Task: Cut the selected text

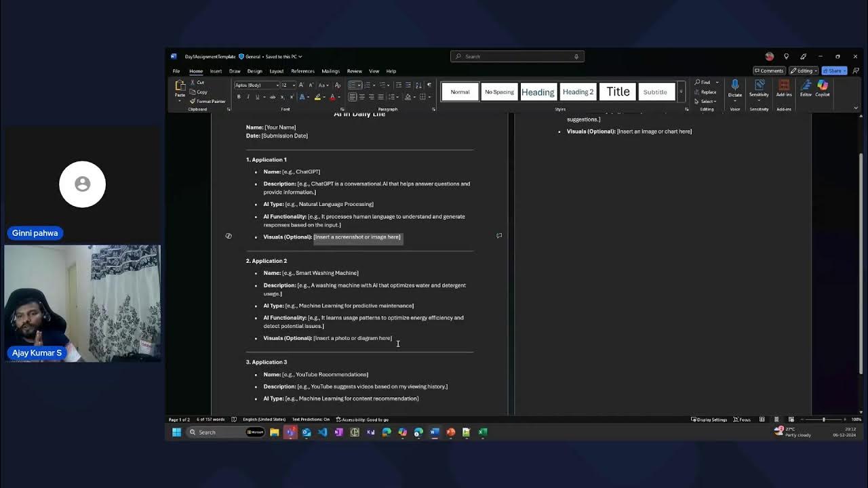Action: [197, 83]
